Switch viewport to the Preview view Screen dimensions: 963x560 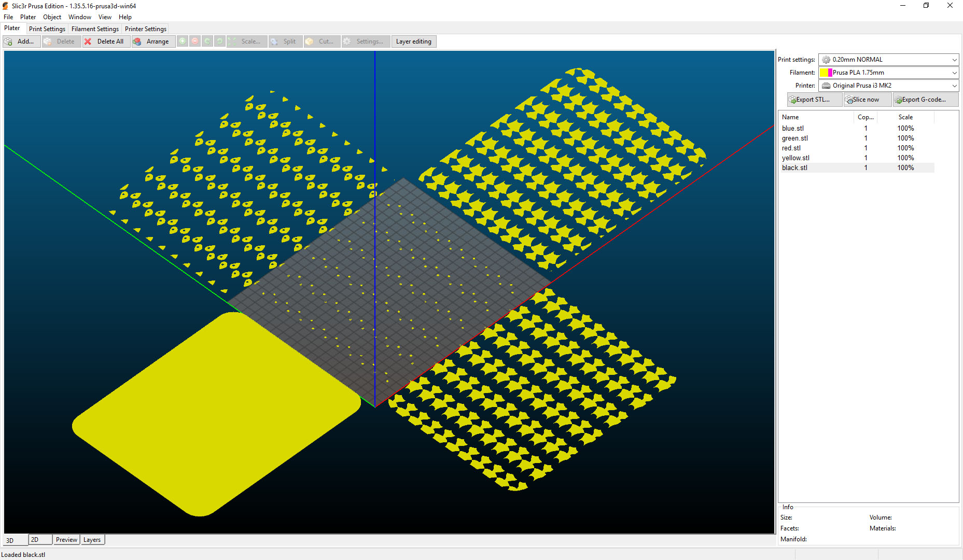tap(66, 540)
